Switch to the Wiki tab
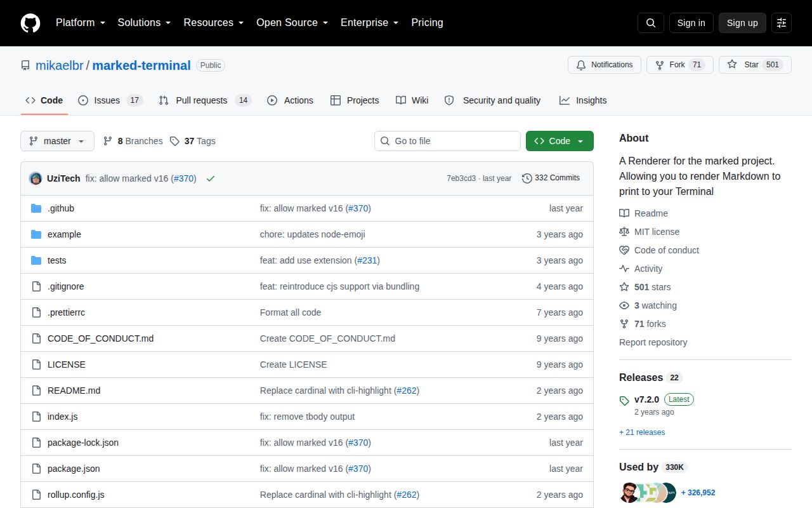Screen dimensions: 812x508 412,100
